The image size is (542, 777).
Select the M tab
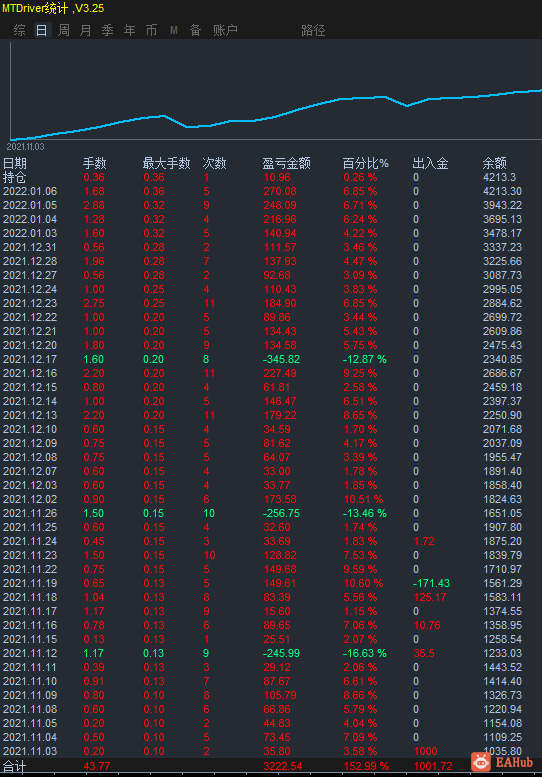click(173, 30)
